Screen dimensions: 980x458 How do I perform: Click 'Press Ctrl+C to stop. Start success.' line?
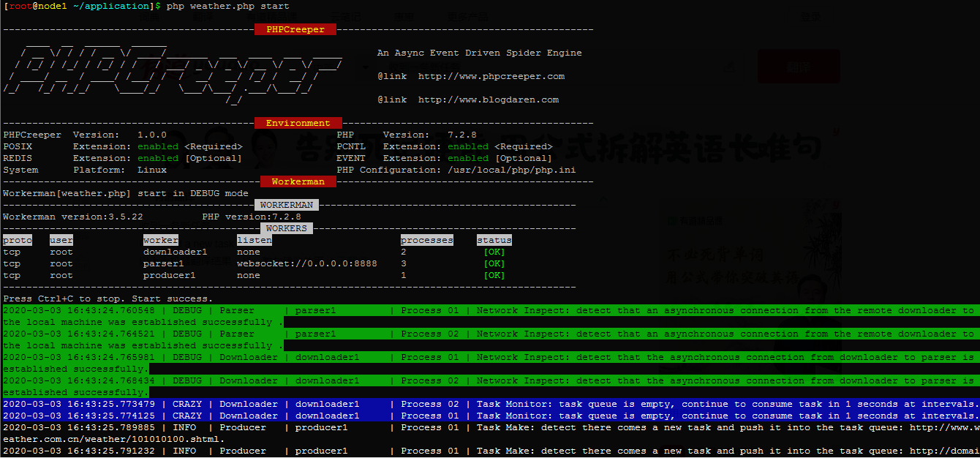108,299
